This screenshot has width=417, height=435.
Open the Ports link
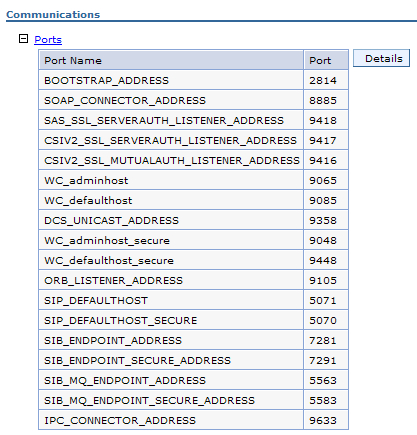click(x=48, y=40)
